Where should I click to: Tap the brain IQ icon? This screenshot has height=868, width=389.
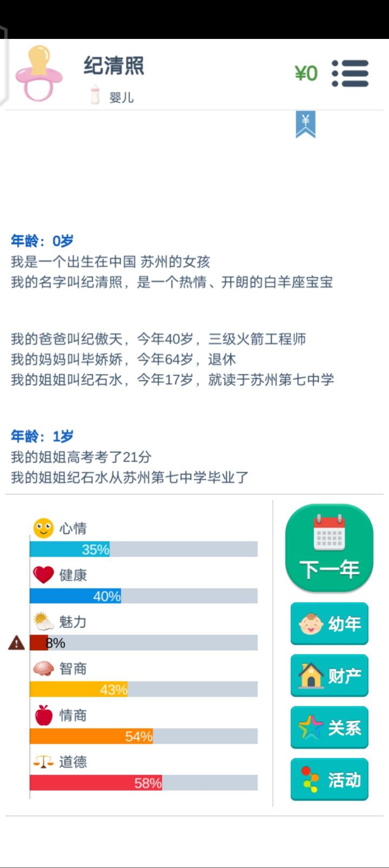[44, 668]
